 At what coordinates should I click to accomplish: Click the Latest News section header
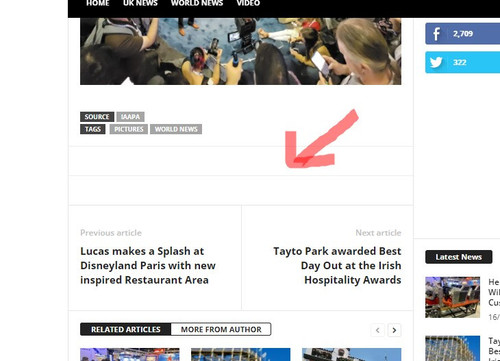pyautogui.click(x=459, y=257)
